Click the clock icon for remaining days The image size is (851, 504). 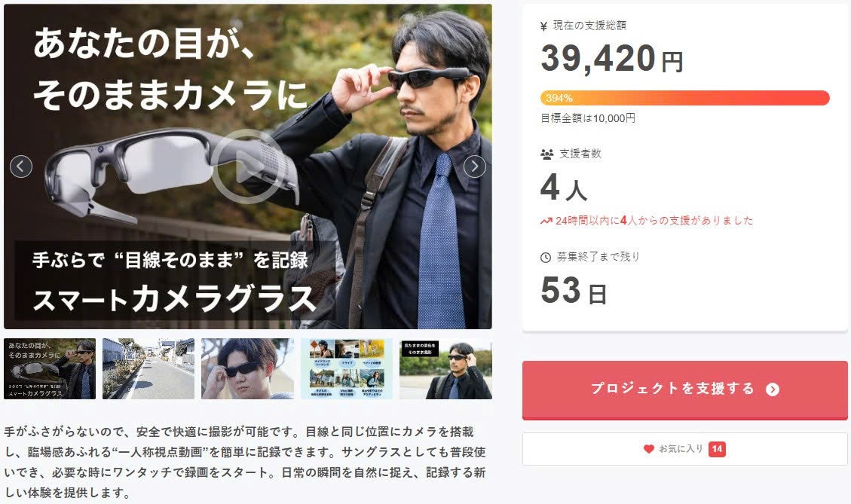click(x=546, y=258)
